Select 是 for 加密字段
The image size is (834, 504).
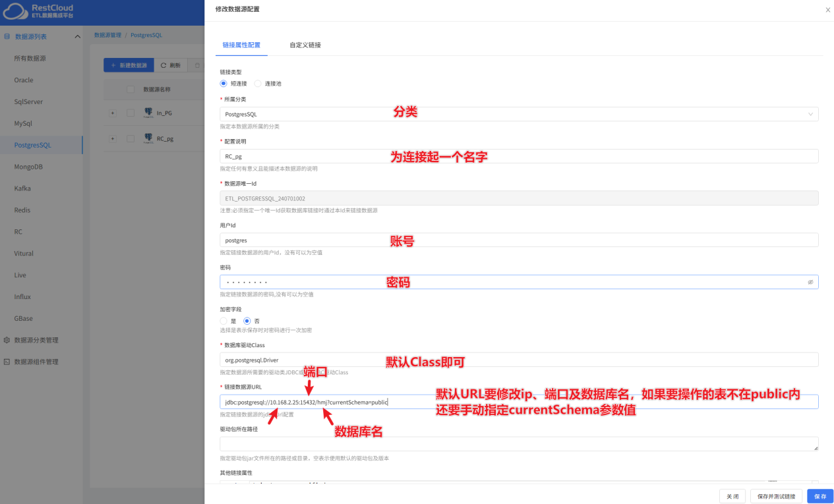pos(223,321)
